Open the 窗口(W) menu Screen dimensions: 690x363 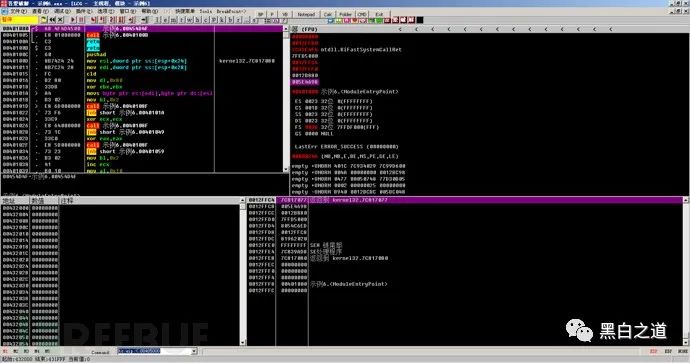coord(128,11)
